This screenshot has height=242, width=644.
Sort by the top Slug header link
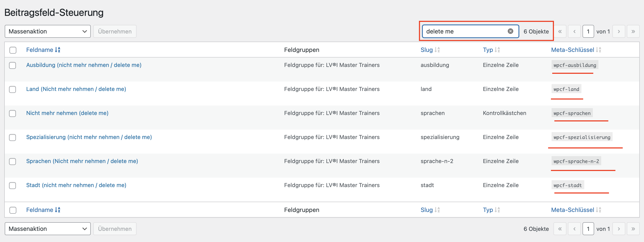(x=426, y=50)
